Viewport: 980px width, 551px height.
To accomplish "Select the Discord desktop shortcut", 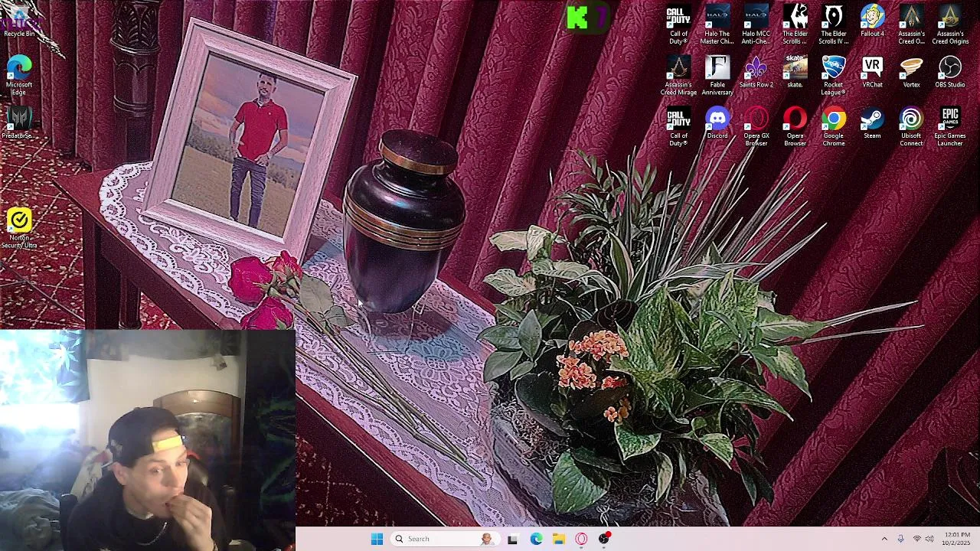I will pyautogui.click(x=717, y=123).
